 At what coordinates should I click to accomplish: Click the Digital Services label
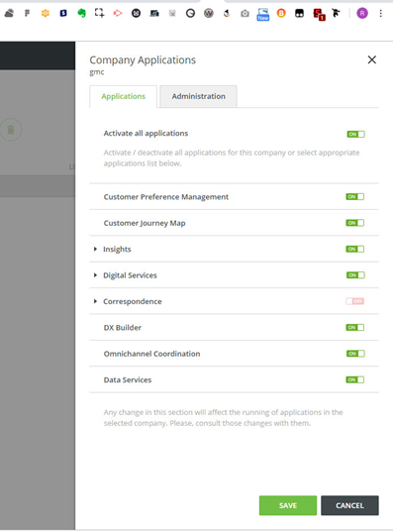130,275
